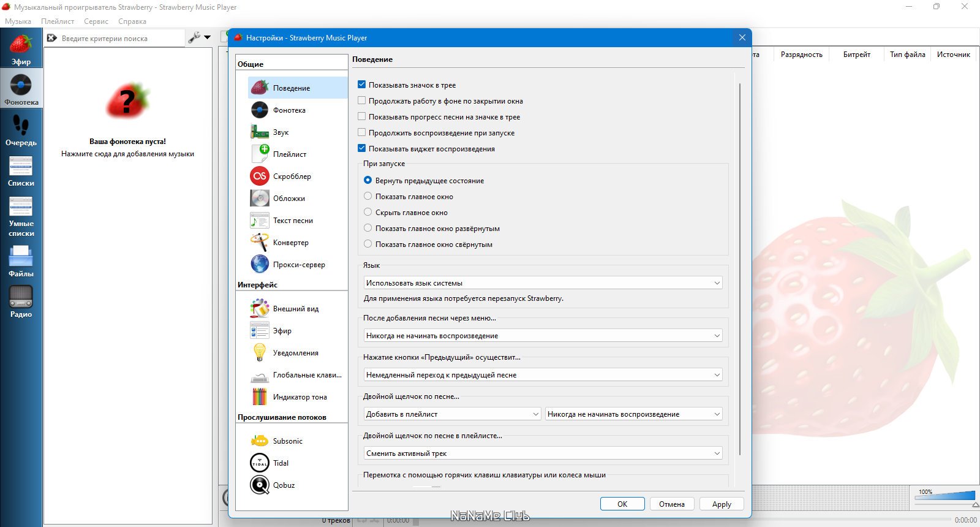Select Показать главное окно radio
Screen dimensions: 980x527
367,196
